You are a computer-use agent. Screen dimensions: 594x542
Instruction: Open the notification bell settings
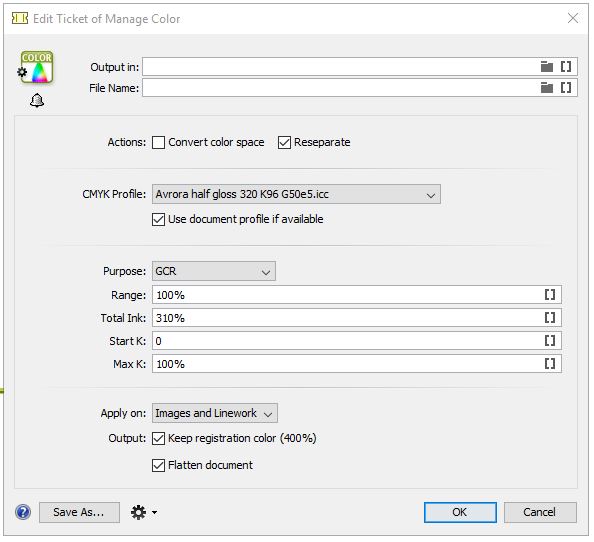[37, 101]
